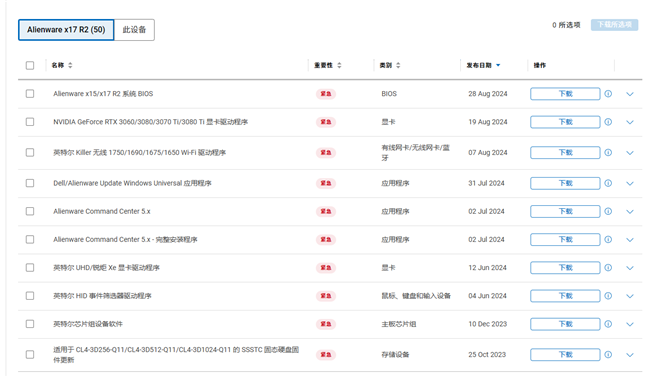Check Alienware Command Center 5.x checkbox
The width and height of the screenshot is (650, 377).
click(30, 212)
